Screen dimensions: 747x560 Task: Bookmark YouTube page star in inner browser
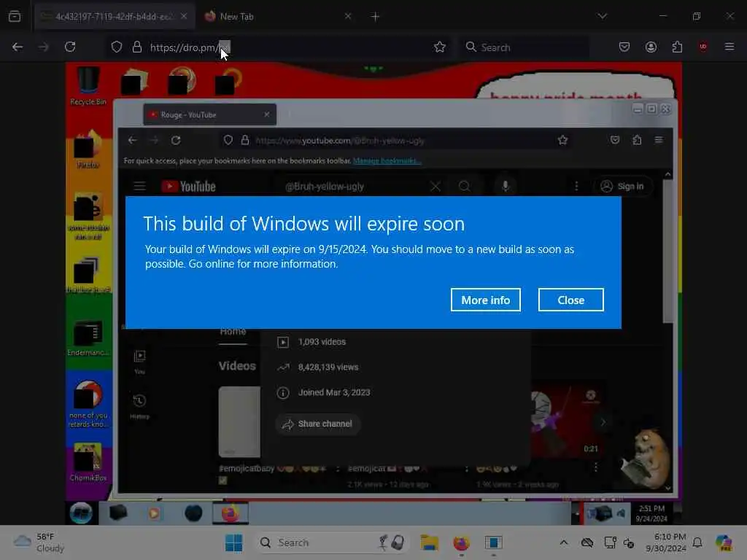(562, 140)
